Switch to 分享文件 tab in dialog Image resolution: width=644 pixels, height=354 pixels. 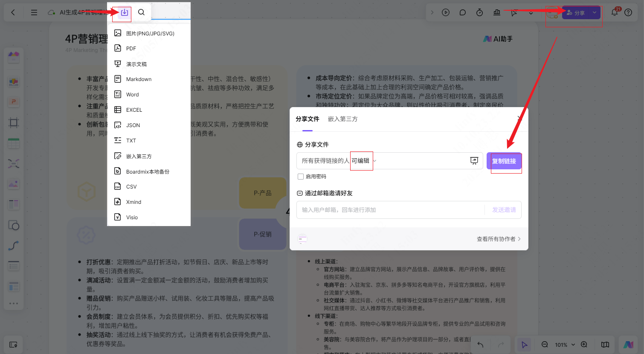[307, 119]
